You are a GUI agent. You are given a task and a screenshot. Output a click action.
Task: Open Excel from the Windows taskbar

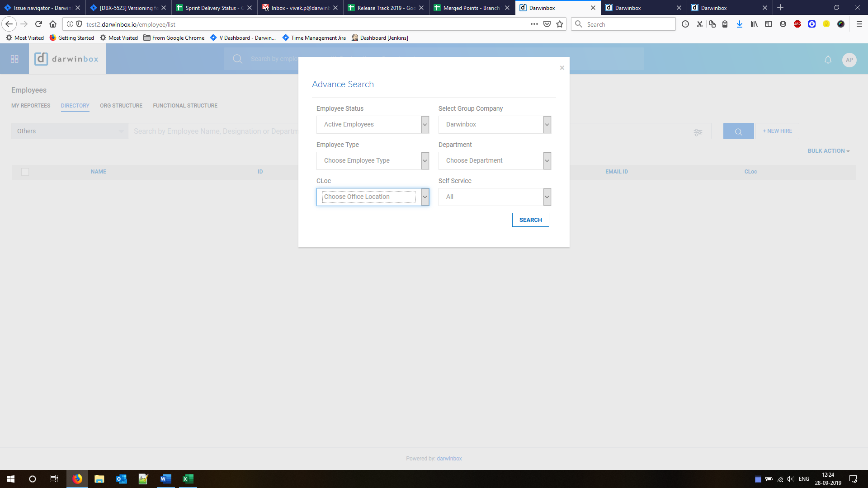188,479
